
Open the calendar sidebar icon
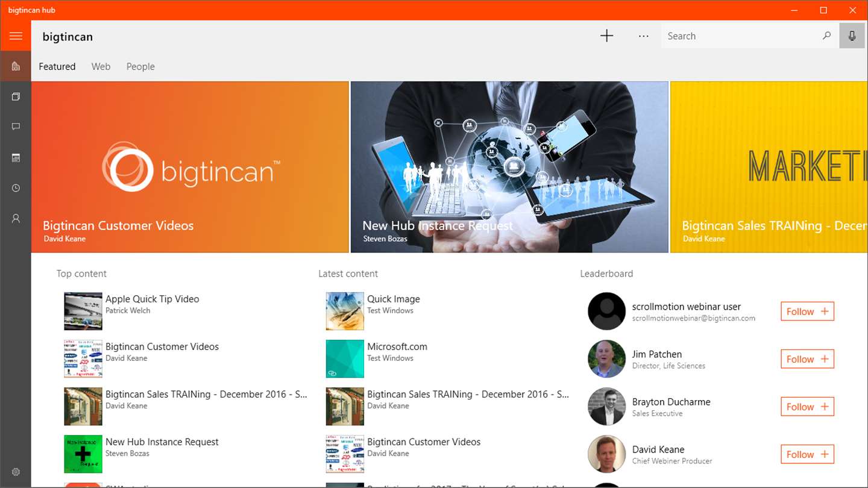click(x=16, y=158)
